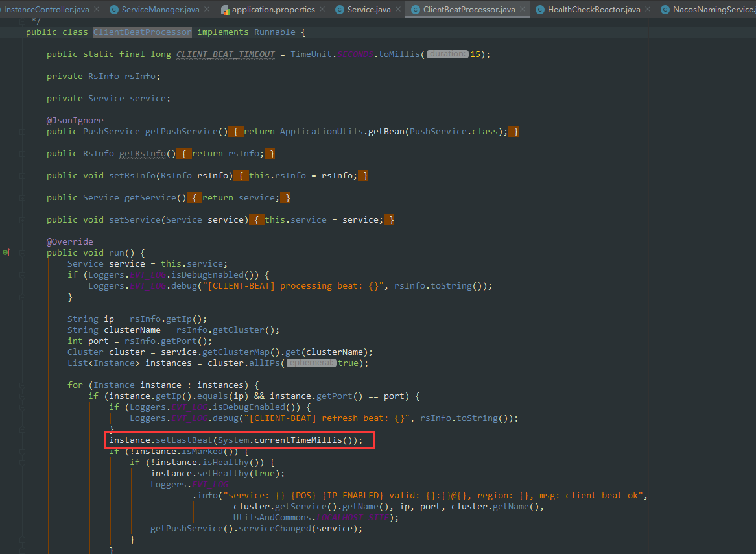Switch to the Service.java tab

(369, 10)
